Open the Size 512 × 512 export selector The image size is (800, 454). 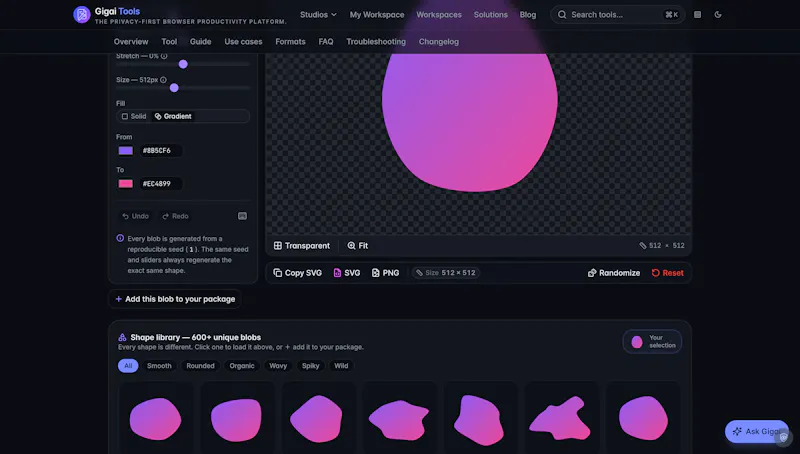click(x=446, y=273)
